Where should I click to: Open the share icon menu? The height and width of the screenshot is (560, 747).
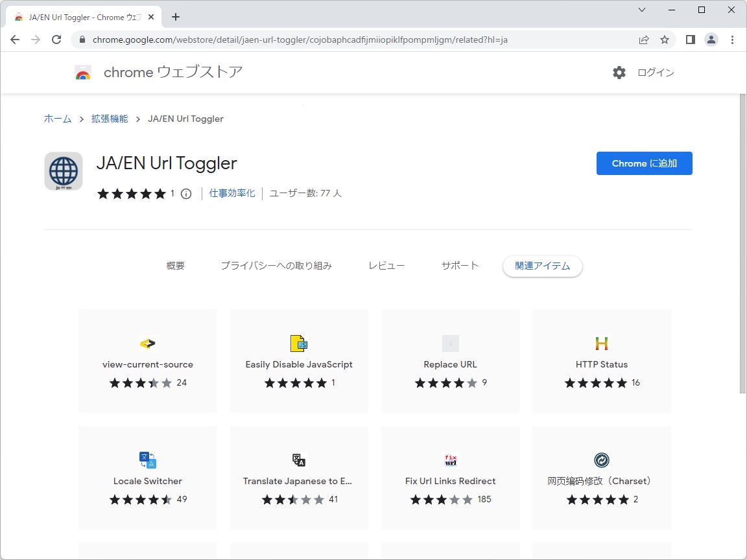coord(643,40)
